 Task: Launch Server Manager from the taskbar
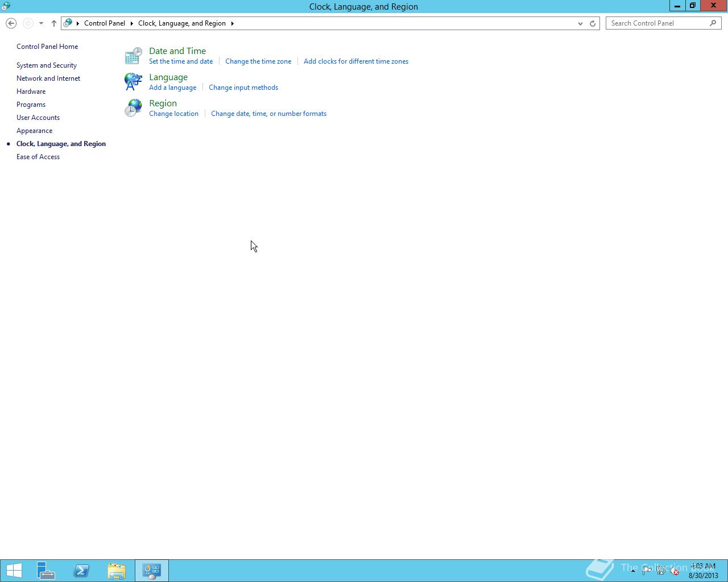(x=46, y=571)
